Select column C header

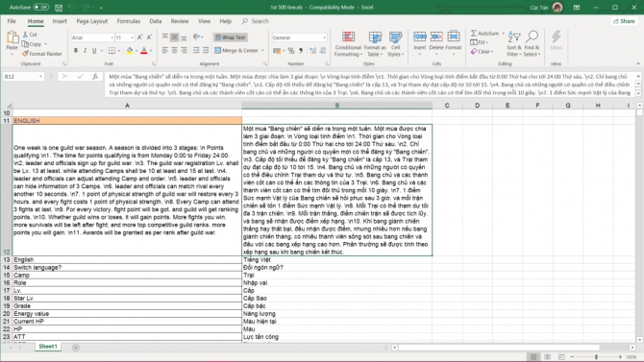click(x=447, y=106)
